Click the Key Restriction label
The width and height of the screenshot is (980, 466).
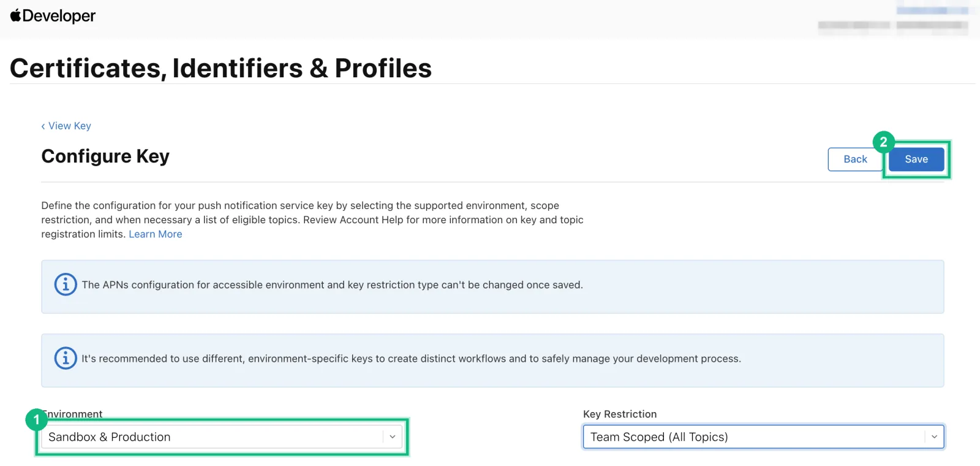(620, 414)
